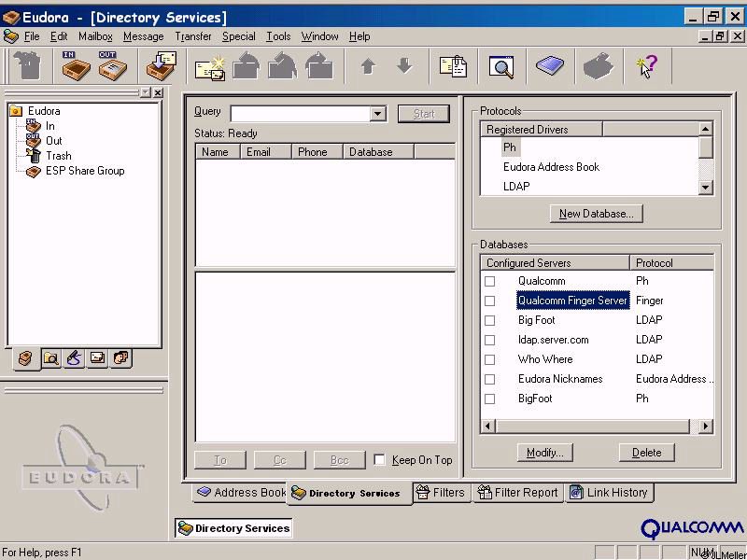Screen dimensions: 747x560
Task: Select the File Browser tab icon
Action: 50,358
